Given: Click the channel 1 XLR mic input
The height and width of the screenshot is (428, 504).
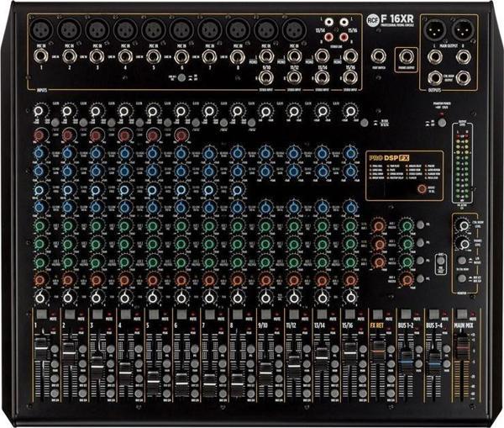Looking at the screenshot, I should (x=41, y=29).
